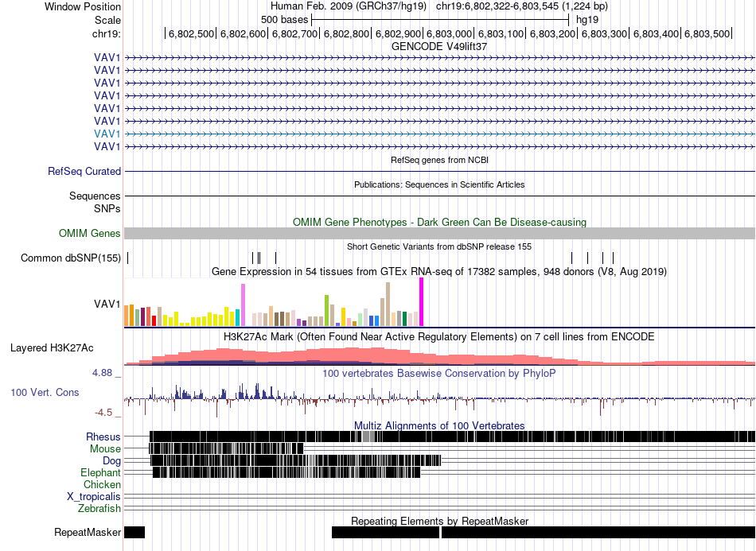
Task: Open the OMIM Gene Phenotypes track title
Action: click(x=439, y=222)
